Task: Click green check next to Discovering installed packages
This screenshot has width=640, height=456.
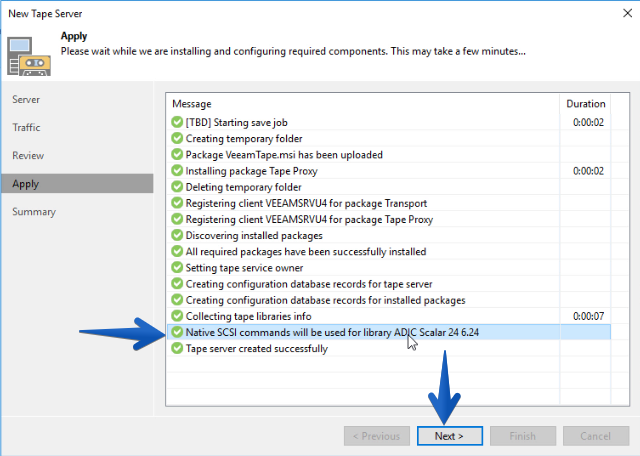Action: [177, 235]
